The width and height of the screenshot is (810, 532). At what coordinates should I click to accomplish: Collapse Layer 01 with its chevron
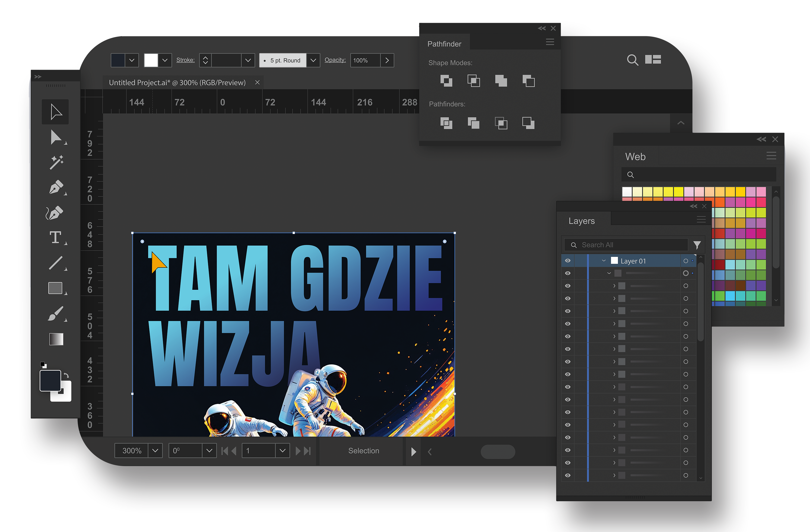coord(604,261)
